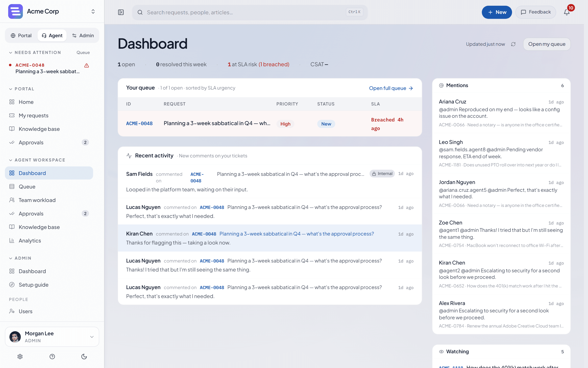Open Ariana Cruz's mention
Screen dimensions: 588x368
[x=501, y=113]
